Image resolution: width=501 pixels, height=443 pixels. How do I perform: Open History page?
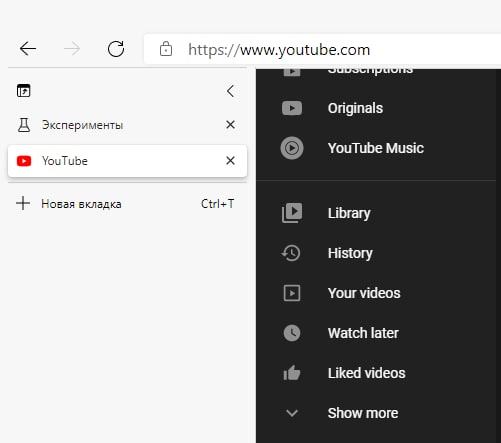(x=350, y=253)
